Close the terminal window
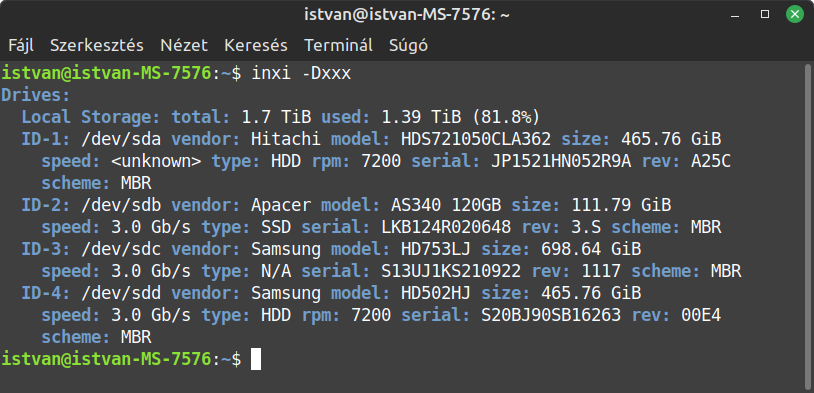The width and height of the screenshot is (814, 393). pos(794,14)
